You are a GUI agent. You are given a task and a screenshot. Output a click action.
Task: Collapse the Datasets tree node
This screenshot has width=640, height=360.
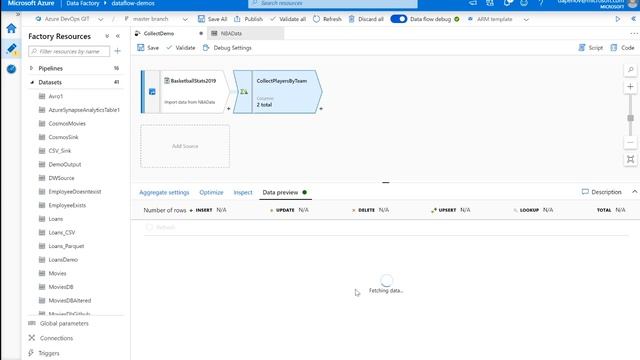click(x=31, y=82)
